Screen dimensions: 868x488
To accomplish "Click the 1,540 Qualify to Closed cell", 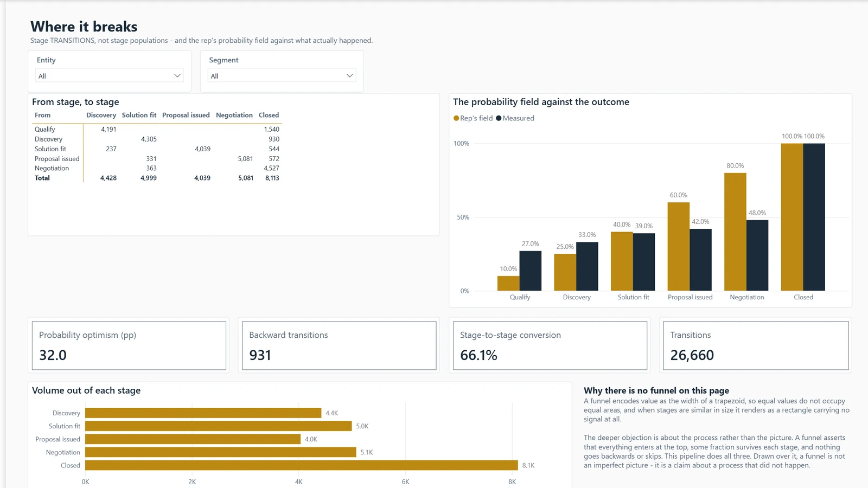I will (x=271, y=129).
